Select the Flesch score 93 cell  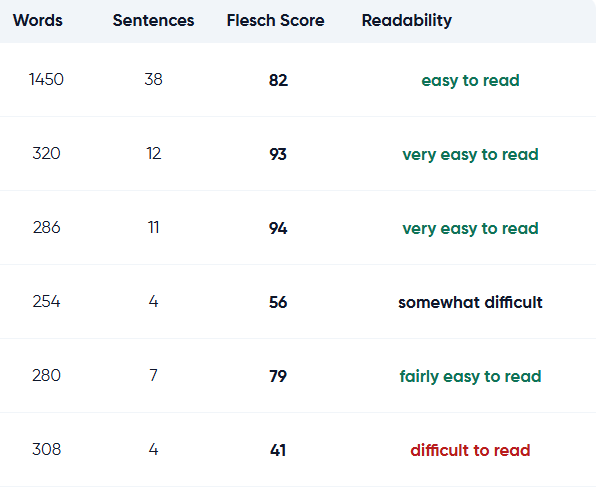[x=278, y=154]
